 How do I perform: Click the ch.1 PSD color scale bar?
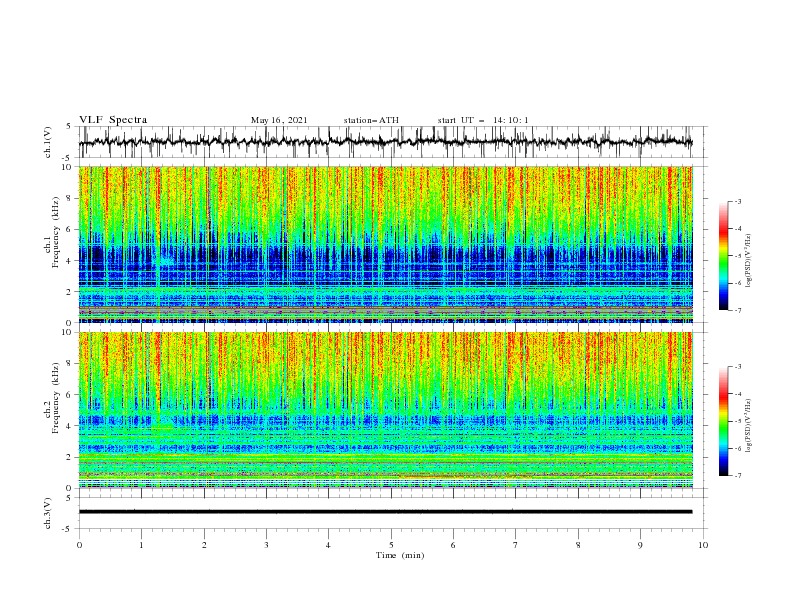[x=724, y=256]
